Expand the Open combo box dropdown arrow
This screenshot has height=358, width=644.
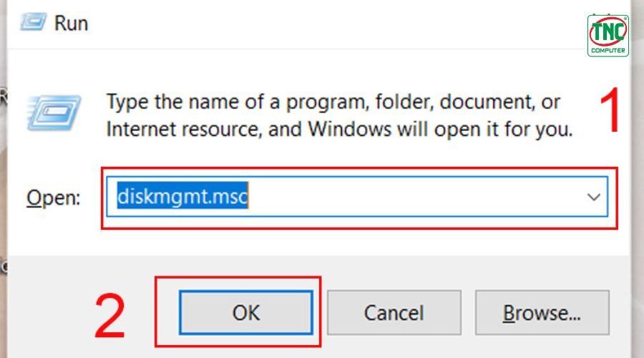[593, 197]
